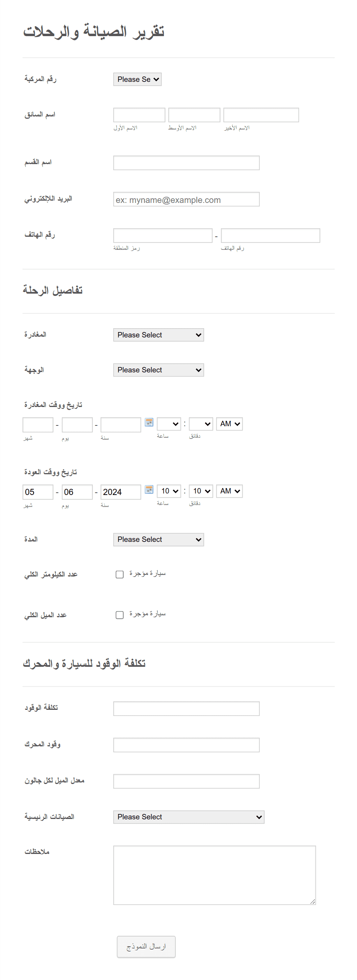The image size is (357, 980).
Task: Expand the vehicle number dropdown
Action: point(137,79)
